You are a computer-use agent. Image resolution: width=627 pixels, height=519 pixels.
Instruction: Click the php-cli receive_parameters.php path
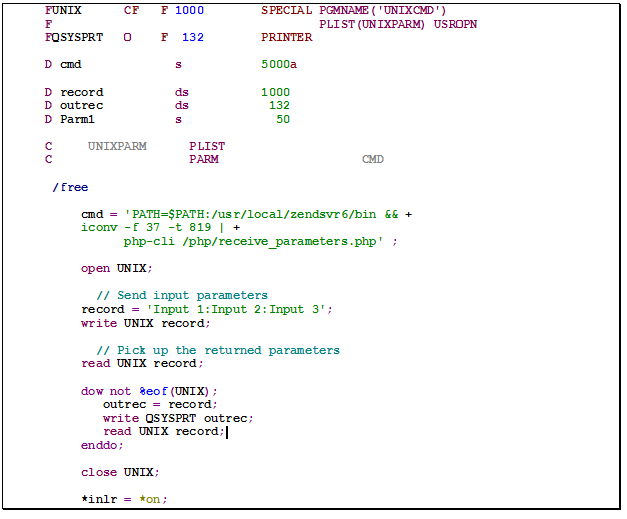(254, 242)
